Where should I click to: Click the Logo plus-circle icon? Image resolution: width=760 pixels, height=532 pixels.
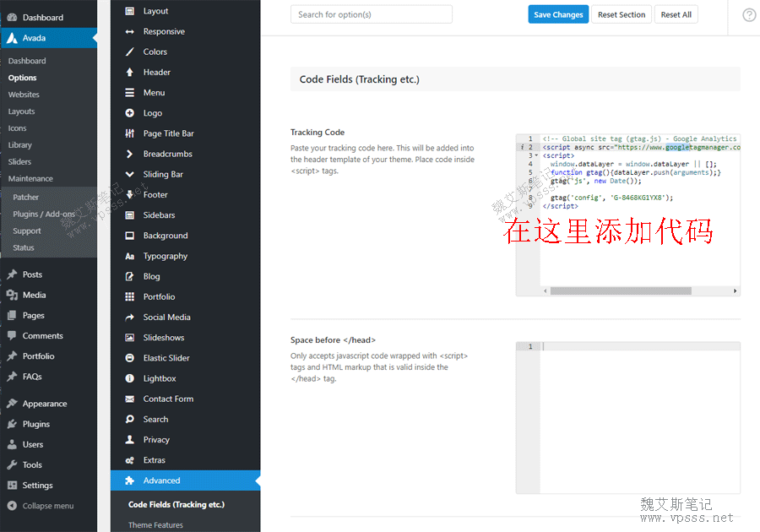129,113
